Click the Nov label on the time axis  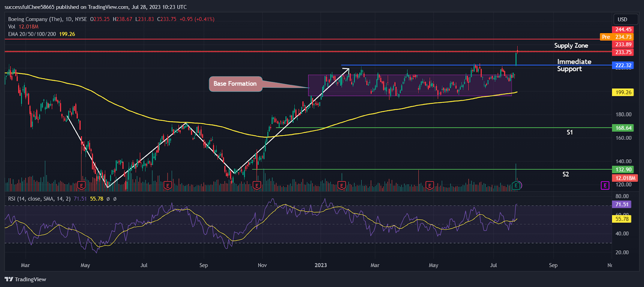click(262, 265)
